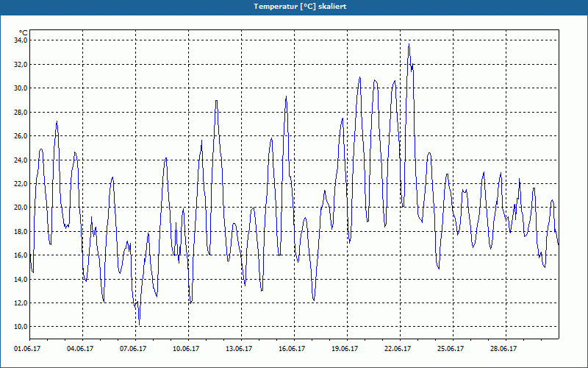Click the date label 01.06.17
The image size is (588, 368).
tap(27, 349)
